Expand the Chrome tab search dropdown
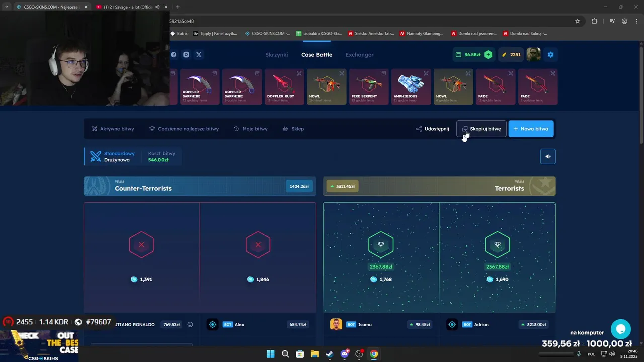 pyautogui.click(x=7, y=7)
